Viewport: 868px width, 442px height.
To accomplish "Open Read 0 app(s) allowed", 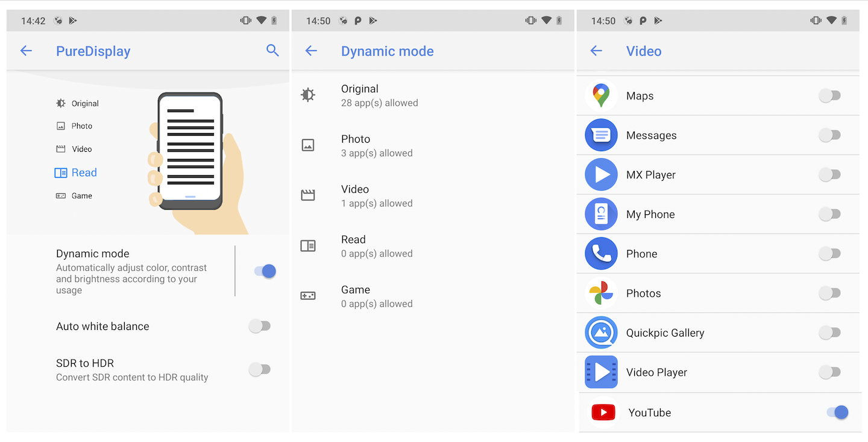I will point(433,246).
